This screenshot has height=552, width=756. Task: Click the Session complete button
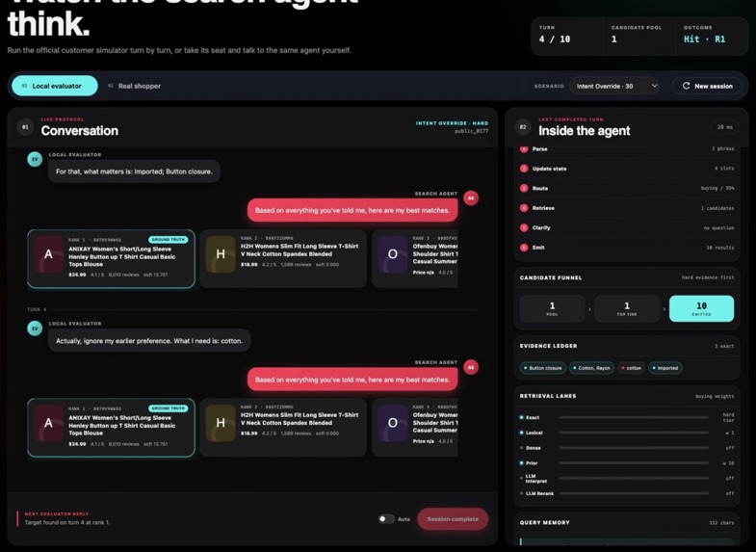click(x=453, y=518)
